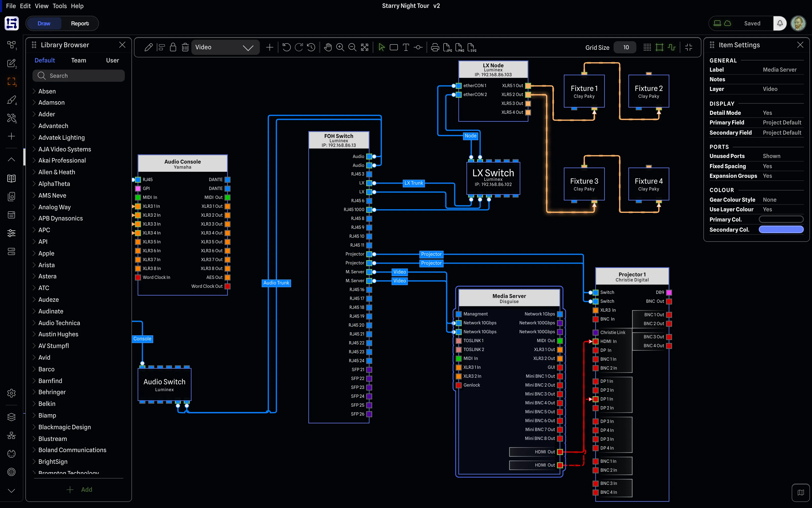Screen dimensions: 812x508
Task: Select the connector line tool
Action: (x=418, y=47)
